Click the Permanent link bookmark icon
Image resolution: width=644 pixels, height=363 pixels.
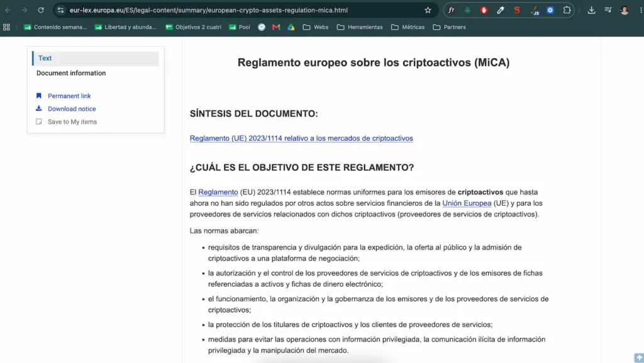tap(38, 96)
